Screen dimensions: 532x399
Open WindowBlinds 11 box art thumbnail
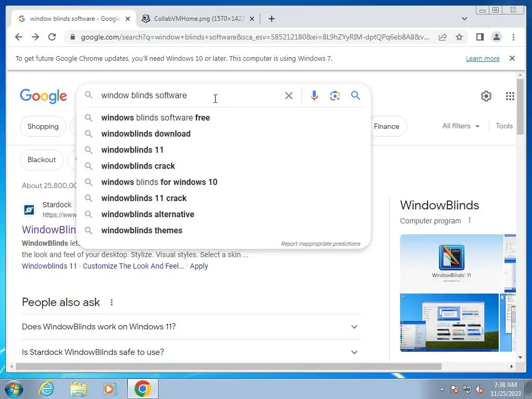click(451, 263)
